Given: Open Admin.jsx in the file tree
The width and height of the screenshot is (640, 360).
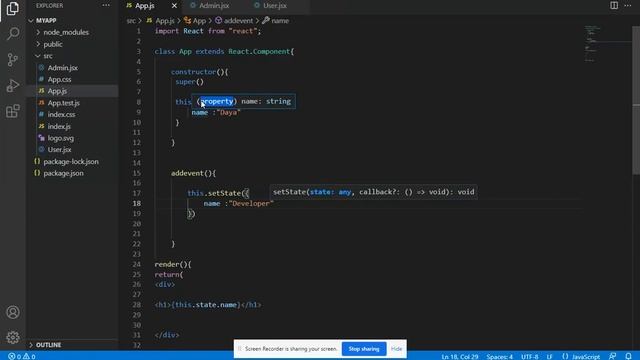Looking at the screenshot, I should [62, 68].
